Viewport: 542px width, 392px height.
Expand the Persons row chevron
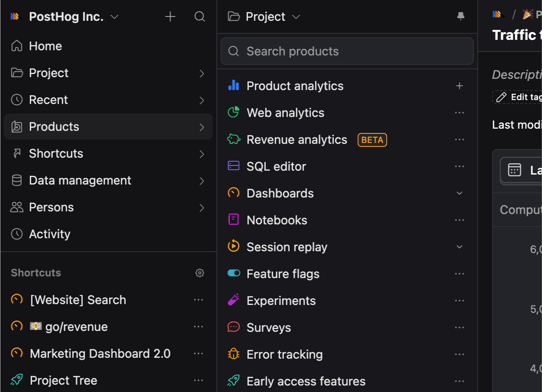(202, 208)
